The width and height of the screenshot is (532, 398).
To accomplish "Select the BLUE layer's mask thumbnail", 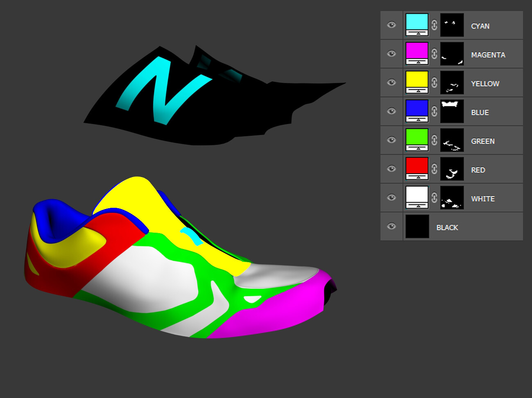I will (452, 111).
